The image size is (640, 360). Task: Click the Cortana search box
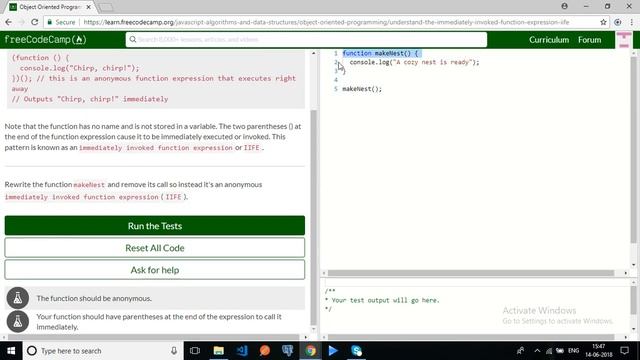(102, 351)
